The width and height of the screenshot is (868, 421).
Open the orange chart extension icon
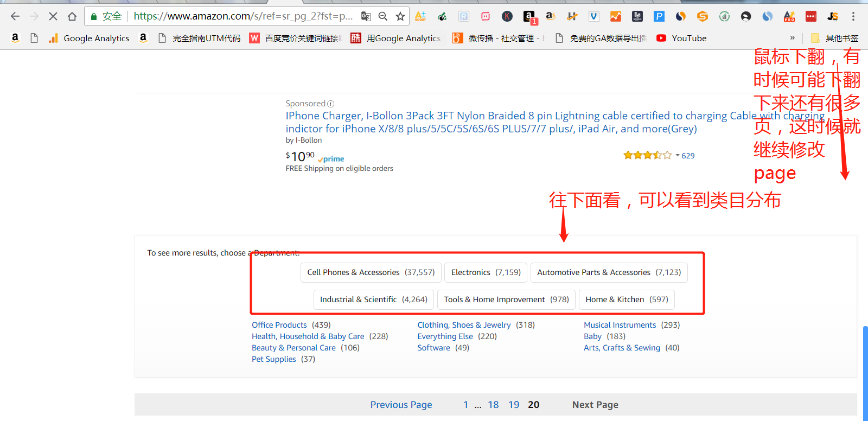pos(616,16)
